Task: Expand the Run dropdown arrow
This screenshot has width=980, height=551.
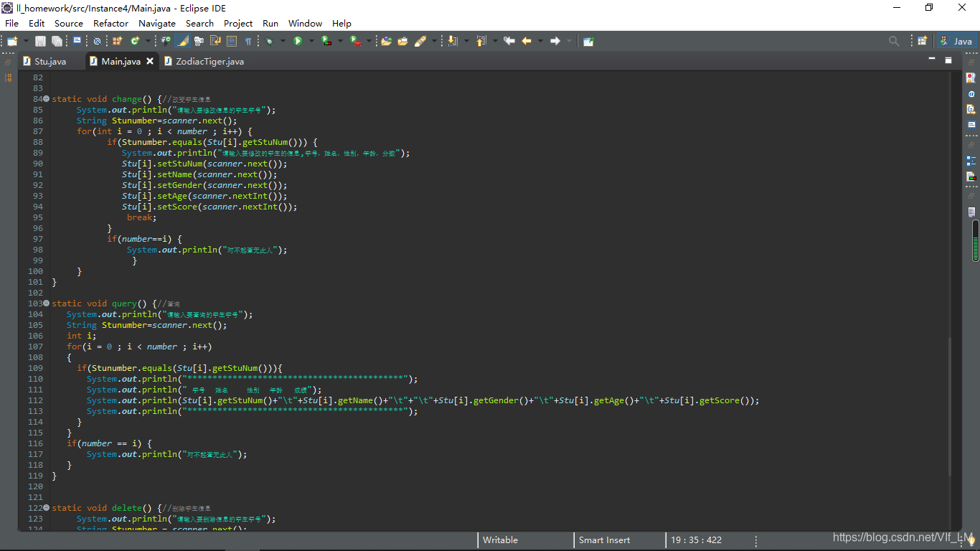Action: point(311,41)
